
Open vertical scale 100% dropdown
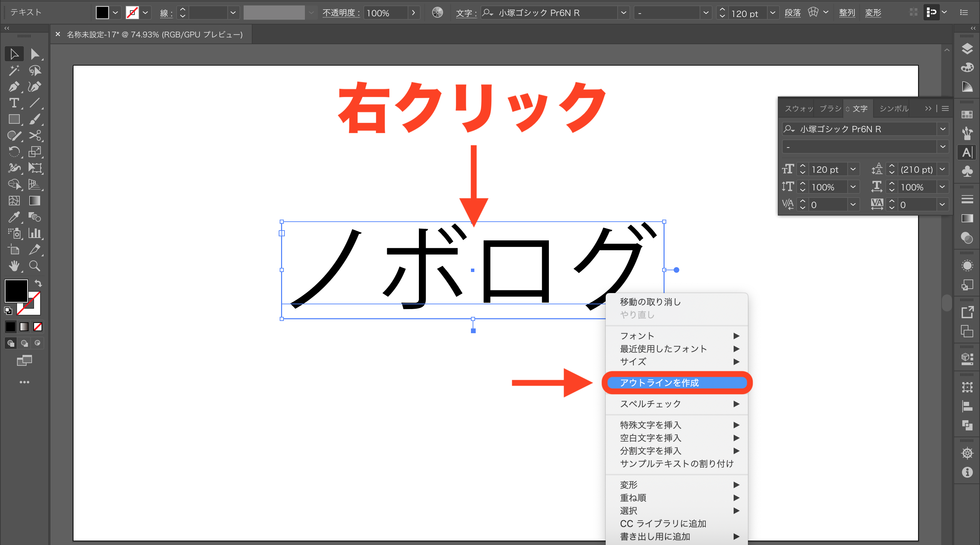pyautogui.click(x=853, y=187)
